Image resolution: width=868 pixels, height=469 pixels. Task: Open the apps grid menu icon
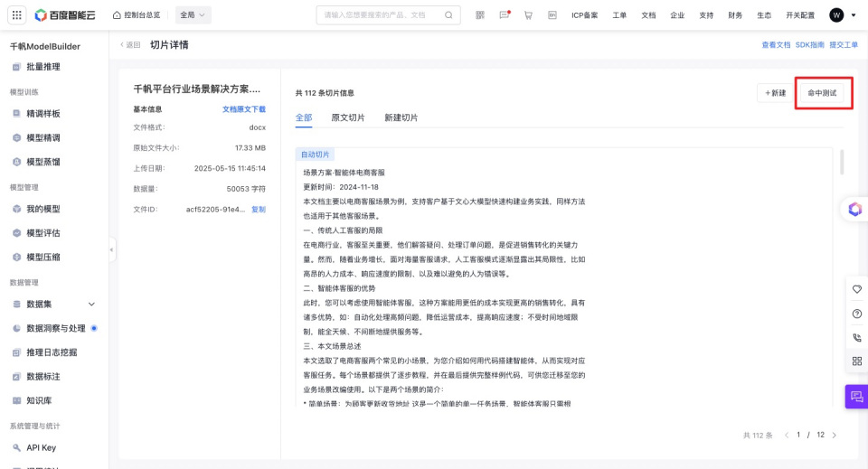tap(16, 15)
